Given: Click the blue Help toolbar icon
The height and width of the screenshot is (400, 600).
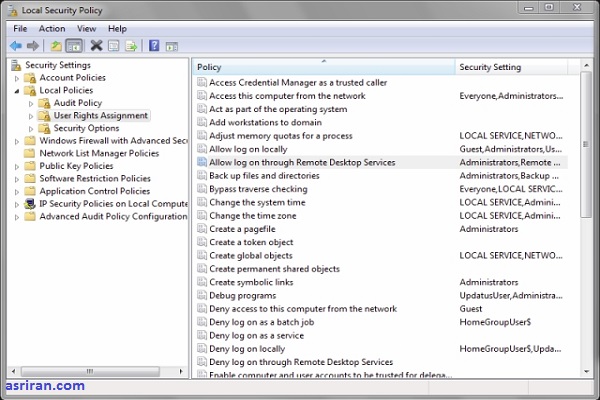Looking at the screenshot, I should [154, 46].
